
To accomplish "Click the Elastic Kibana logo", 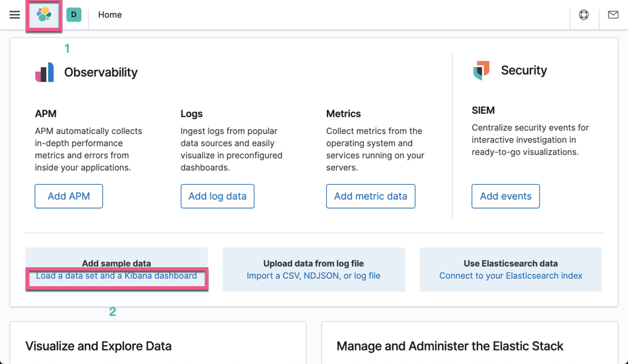I will (44, 15).
